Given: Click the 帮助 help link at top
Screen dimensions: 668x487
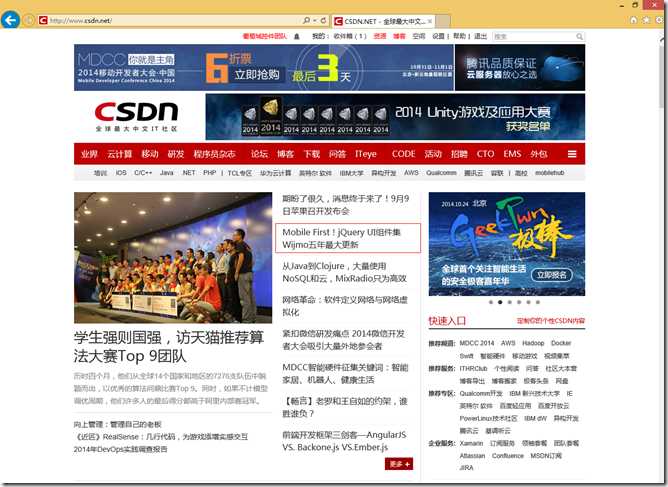Looking at the screenshot, I should pos(459,36).
